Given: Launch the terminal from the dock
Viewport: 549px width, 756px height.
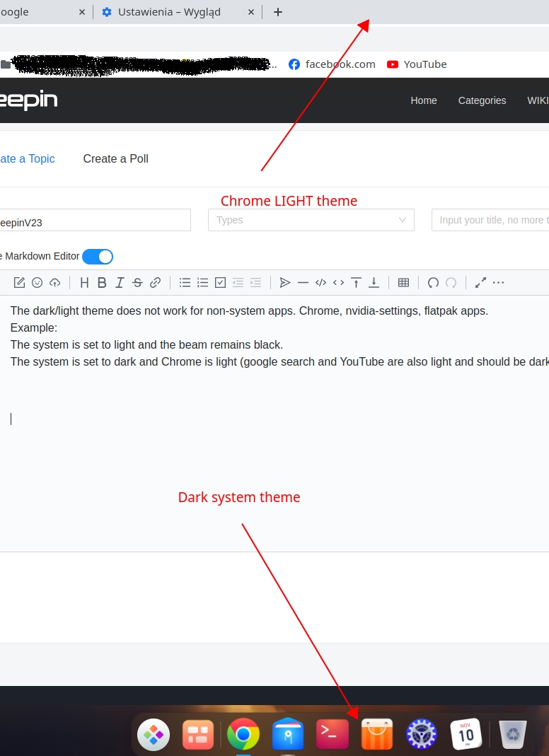Looking at the screenshot, I should click(x=333, y=734).
